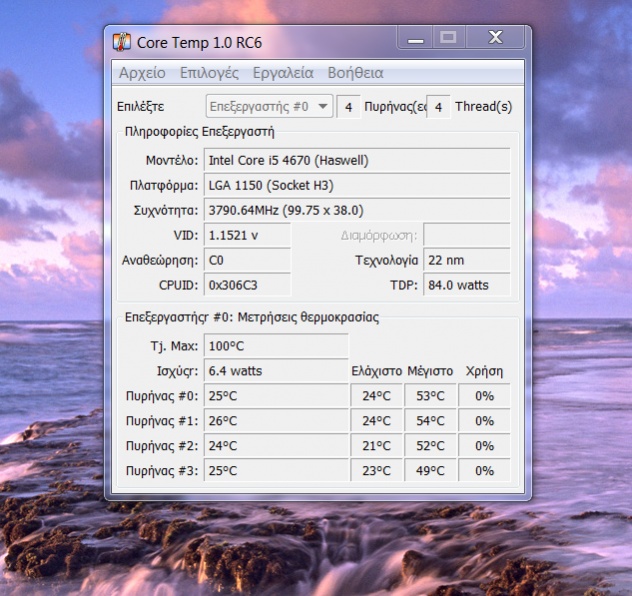Click the Core Temp thermometer app icon
The width and height of the screenshot is (632, 596).
coord(122,42)
